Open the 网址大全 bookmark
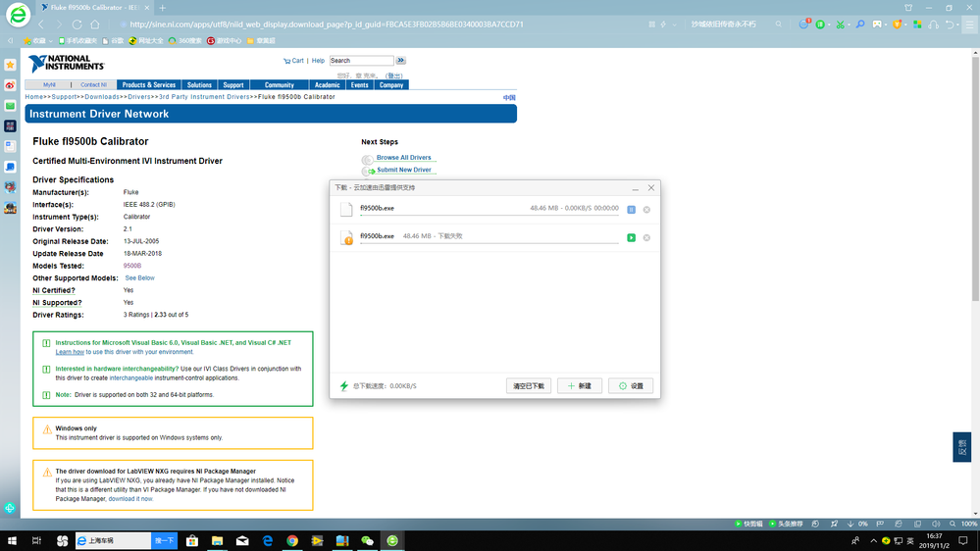The height and width of the screenshot is (551, 980). [145, 41]
